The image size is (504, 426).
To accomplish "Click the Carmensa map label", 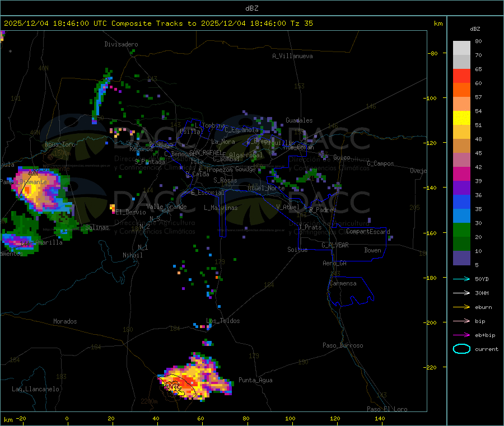I will pos(343,283).
